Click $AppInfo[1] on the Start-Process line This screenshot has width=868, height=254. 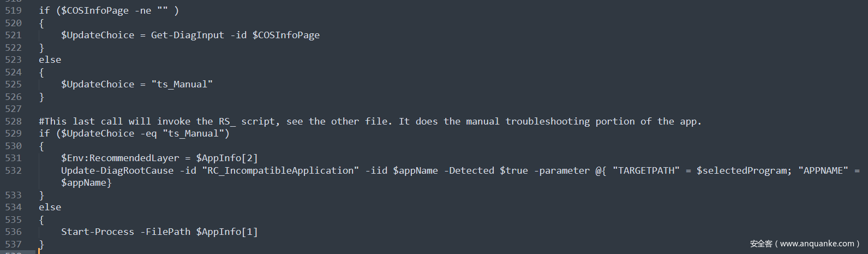coord(227,232)
